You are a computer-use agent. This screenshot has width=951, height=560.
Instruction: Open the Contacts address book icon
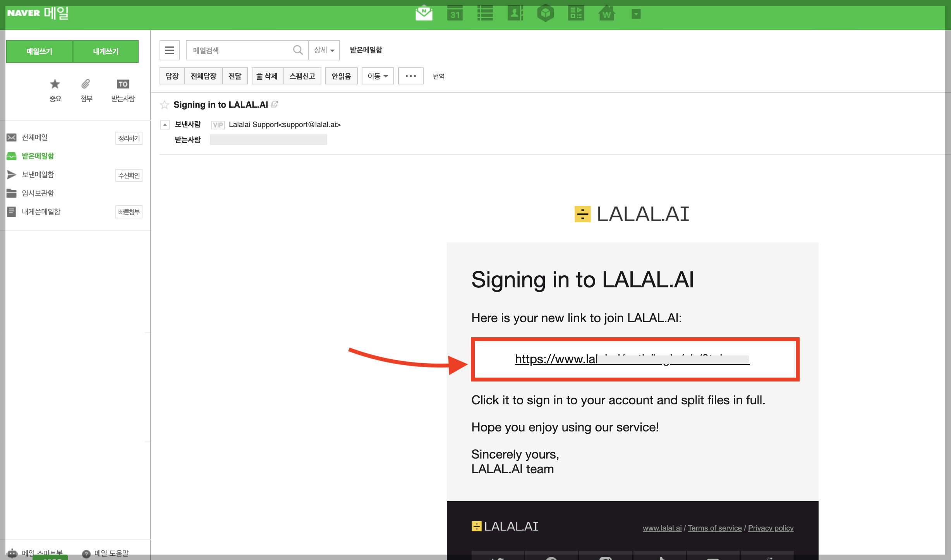point(515,14)
